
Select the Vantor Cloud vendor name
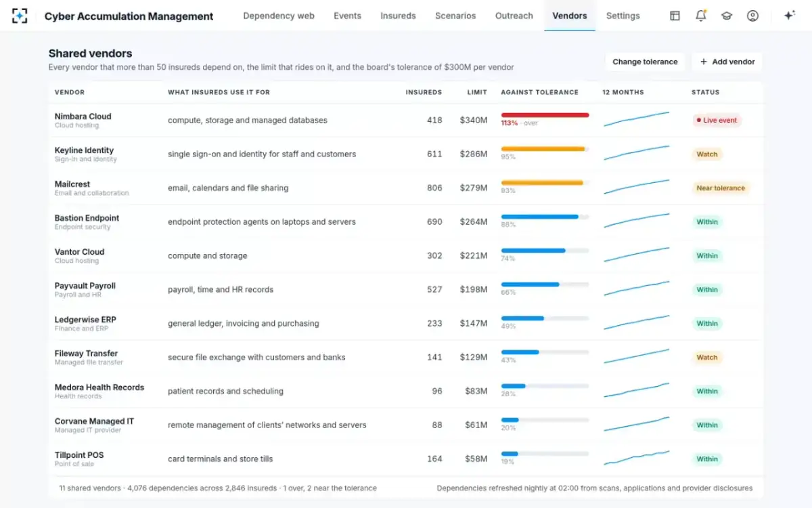point(79,252)
